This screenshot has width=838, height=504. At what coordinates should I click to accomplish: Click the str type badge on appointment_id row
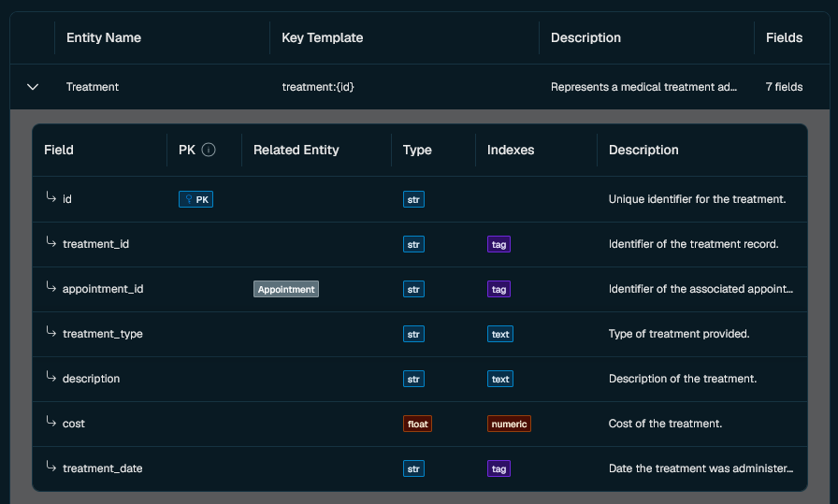tap(413, 289)
